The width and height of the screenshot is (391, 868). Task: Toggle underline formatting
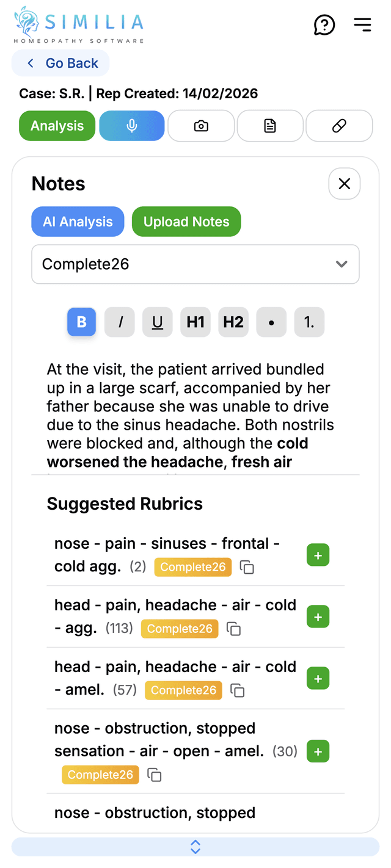(x=158, y=322)
